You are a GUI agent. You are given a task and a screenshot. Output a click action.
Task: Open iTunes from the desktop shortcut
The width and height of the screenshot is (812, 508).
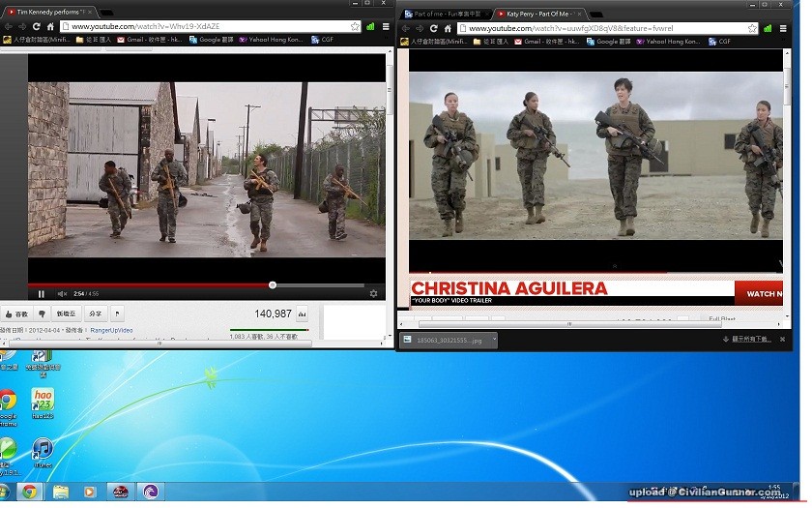42,450
